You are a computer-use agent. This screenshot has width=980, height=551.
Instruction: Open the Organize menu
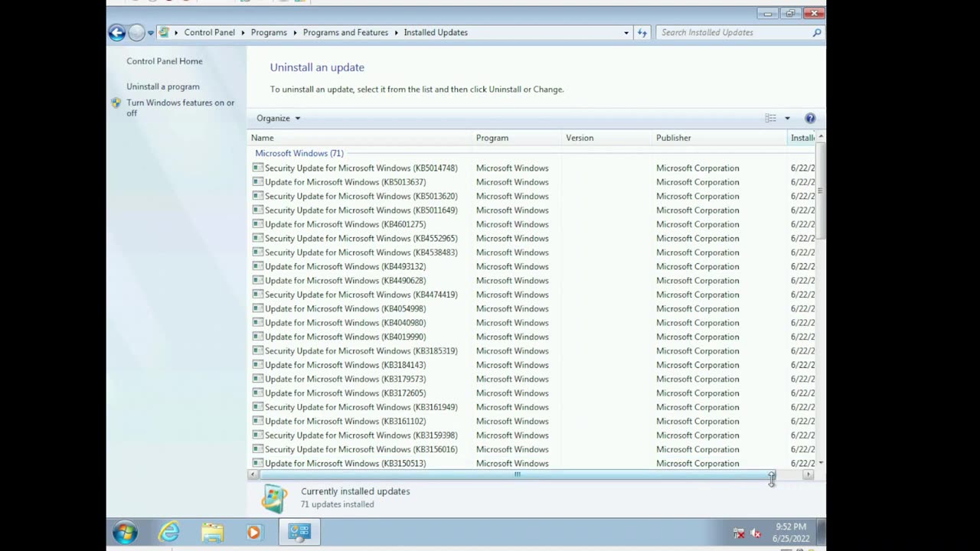[x=279, y=119]
